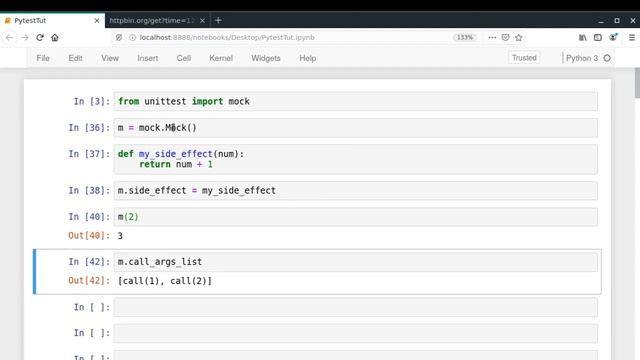Select the PytestTut tab
The height and width of the screenshot is (360, 640).
point(52,20)
